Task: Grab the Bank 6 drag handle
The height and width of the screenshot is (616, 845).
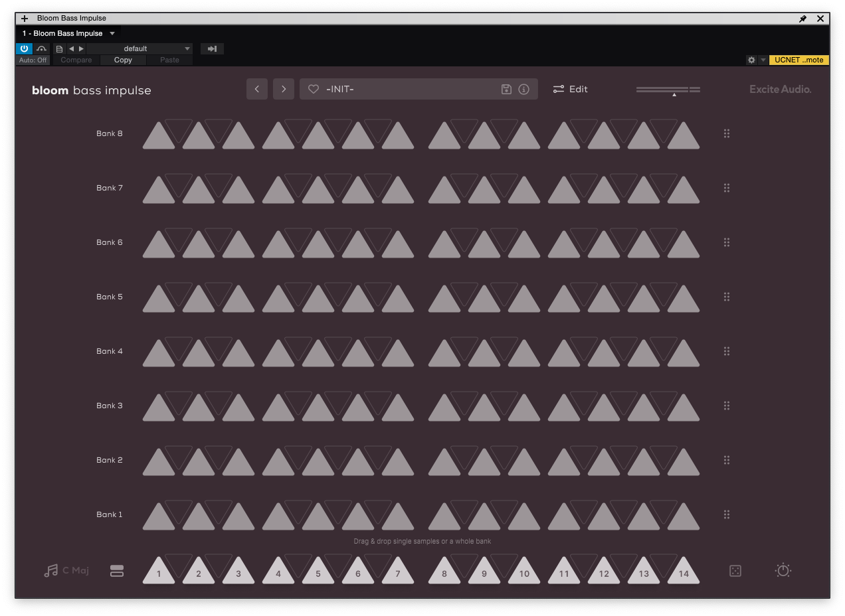Action: [727, 242]
